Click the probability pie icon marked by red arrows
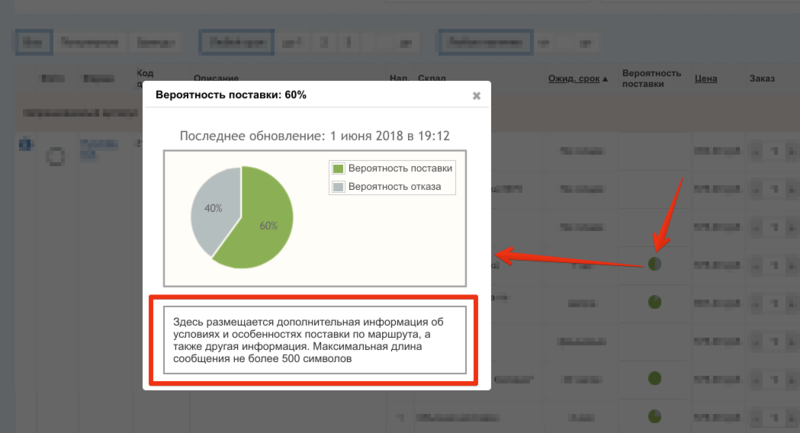Viewport: 800px width, 433px height. pyautogui.click(x=655, y=264)
